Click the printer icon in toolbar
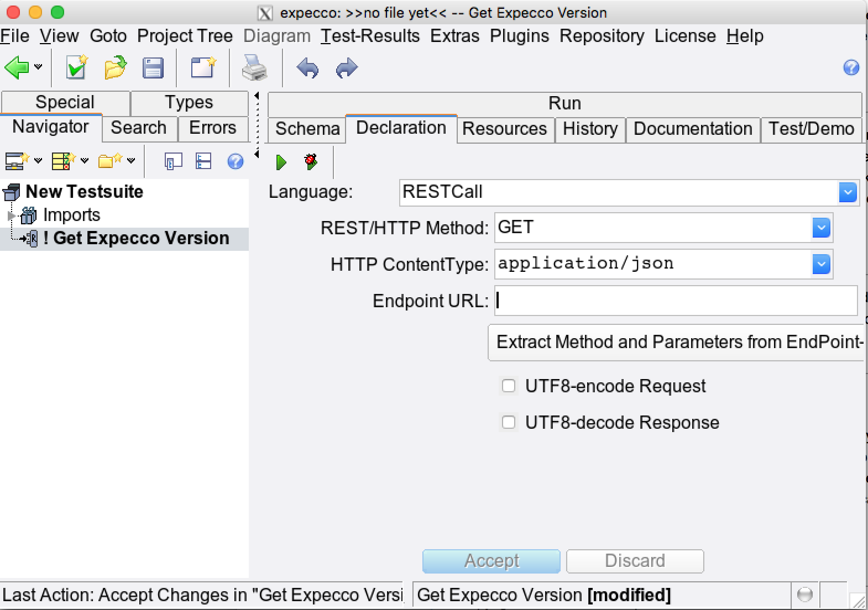Screen dimensions: 868x610 (254, 68)
